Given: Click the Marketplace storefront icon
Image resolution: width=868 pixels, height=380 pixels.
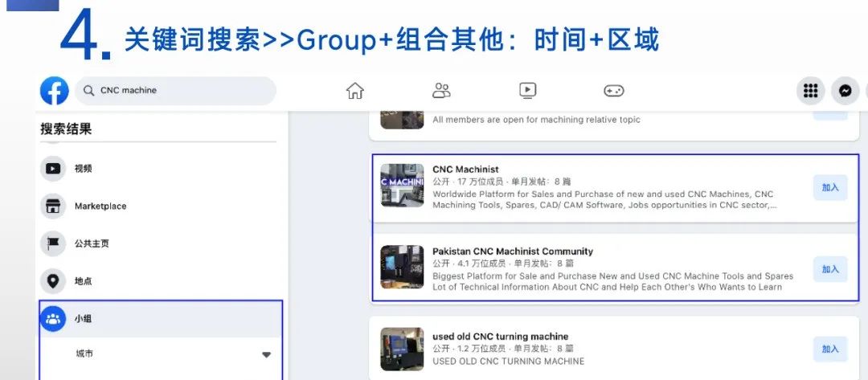Looking at the screenshot, I should click(53, 206).
